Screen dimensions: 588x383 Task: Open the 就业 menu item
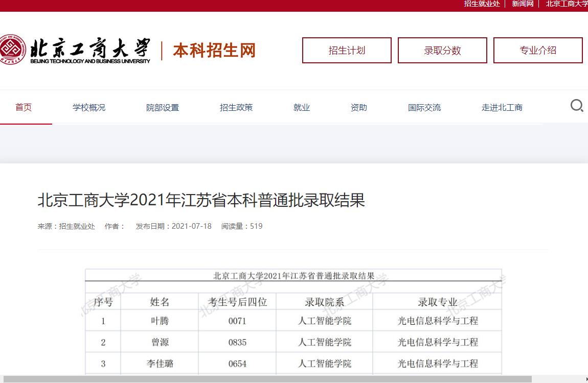point(302,107)
